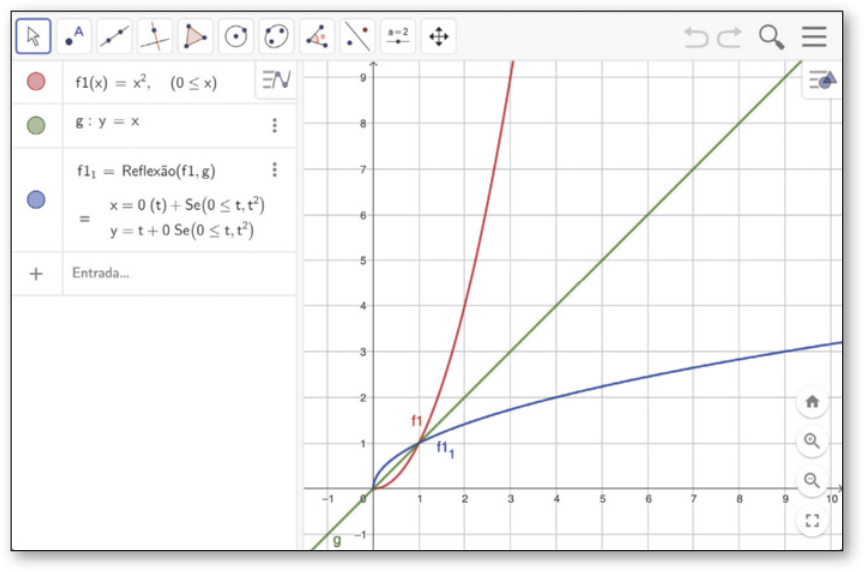Select the Reflect about Line tool
This screenshot has height=572, width=864.
(x=358, y=36)
